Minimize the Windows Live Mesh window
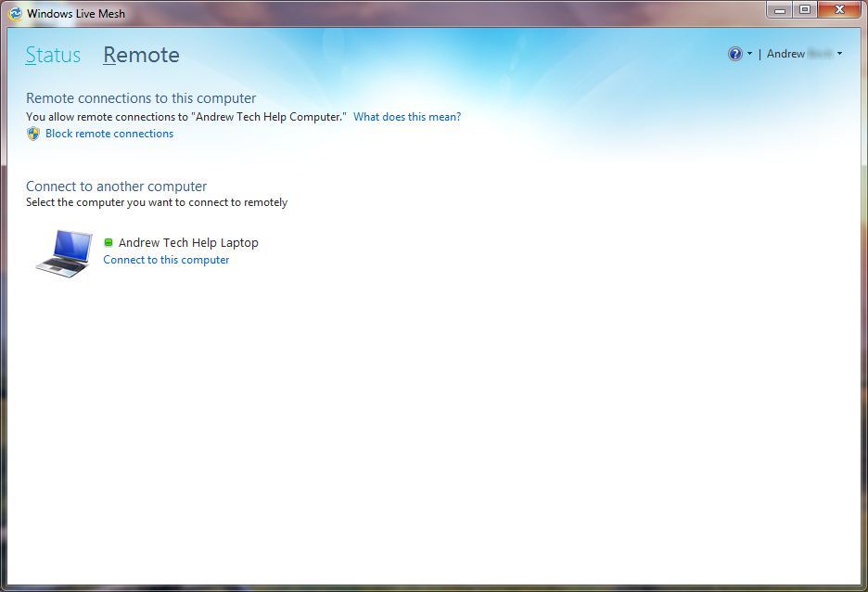The image size is (868, 592). pos(780,10)
